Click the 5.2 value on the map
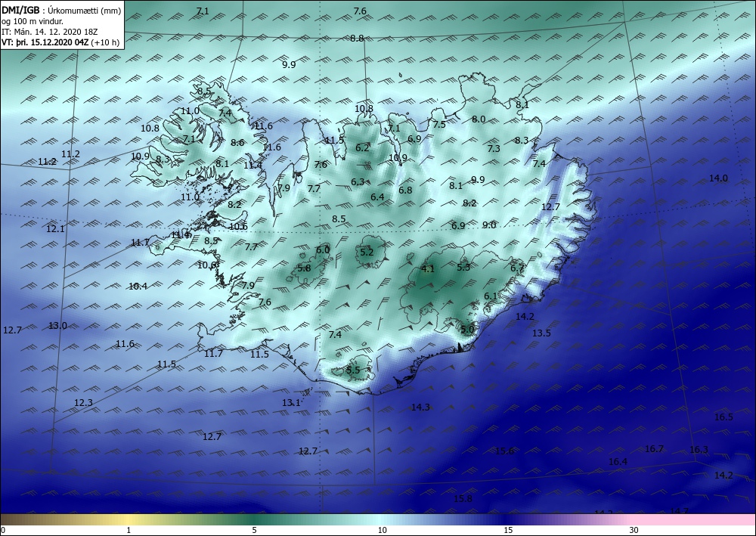 click(367, 252)
